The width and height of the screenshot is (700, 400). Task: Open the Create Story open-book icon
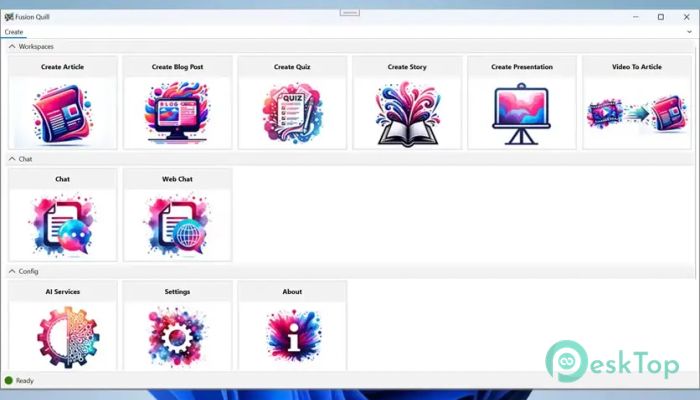[x=408, y=113]
